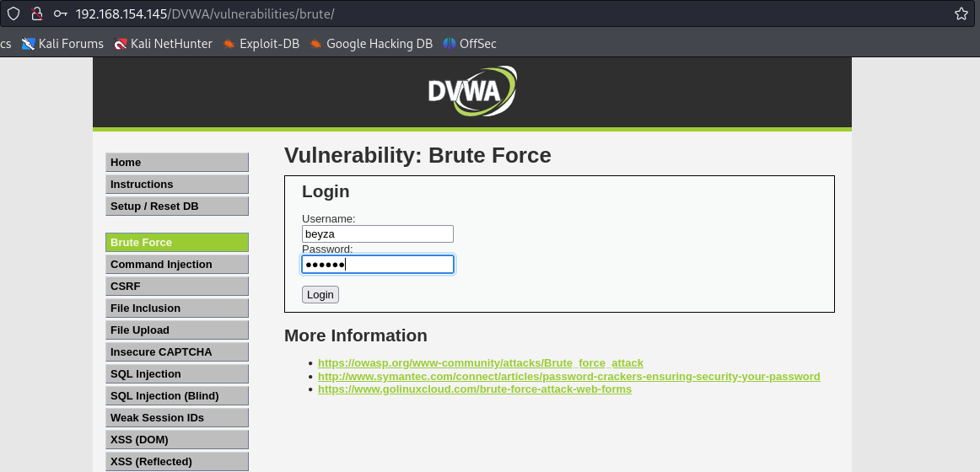Image resolution: width=980 pixels, height=472 pixels.
Task: Open Setup / Reset DB page
Action: coord(177,206)
